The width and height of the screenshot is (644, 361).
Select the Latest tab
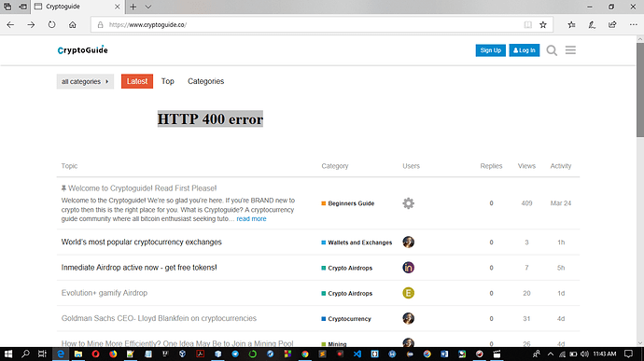click(137, 81)
